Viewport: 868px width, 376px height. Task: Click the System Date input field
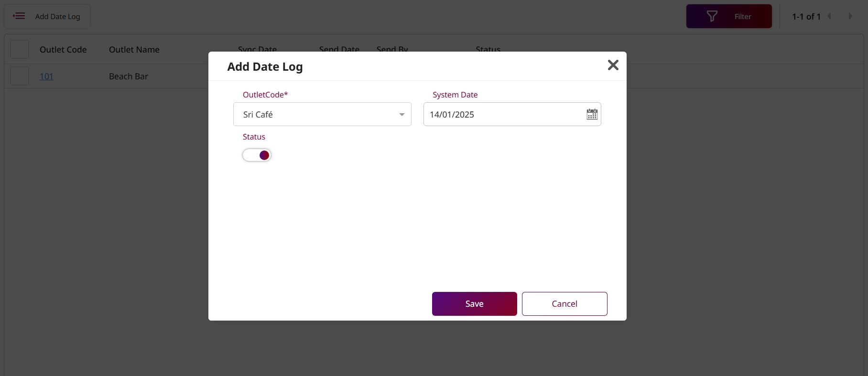[502, 115]
